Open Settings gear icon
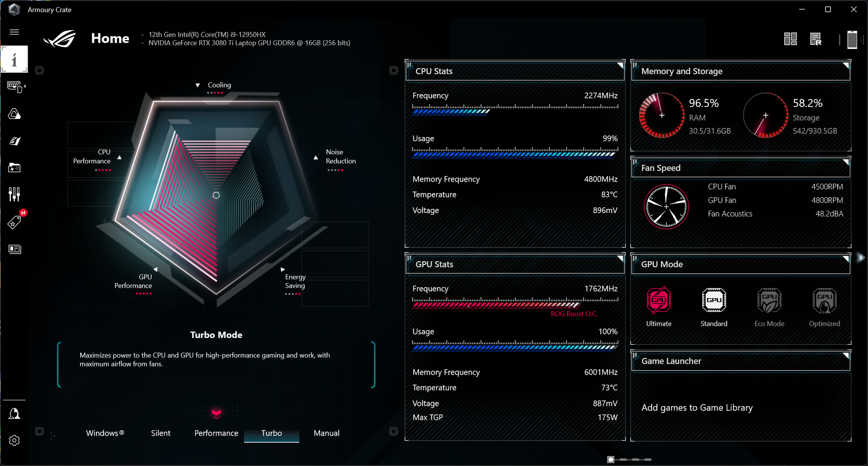 coord(14,441)
